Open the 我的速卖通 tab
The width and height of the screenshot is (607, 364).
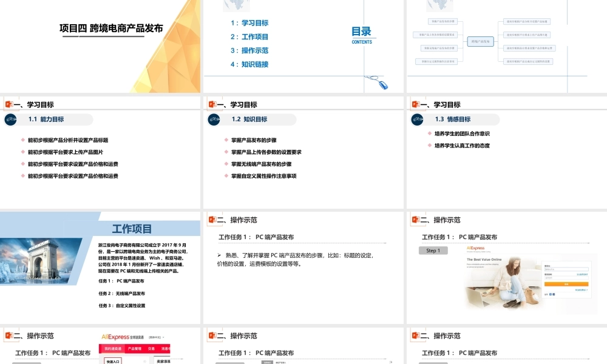114,348
